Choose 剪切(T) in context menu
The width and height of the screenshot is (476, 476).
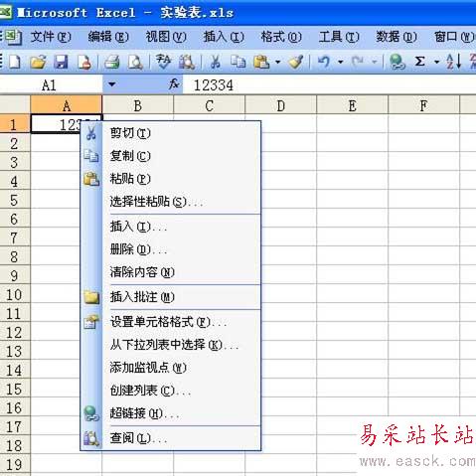pyautogui.click(x=171, y=133)
